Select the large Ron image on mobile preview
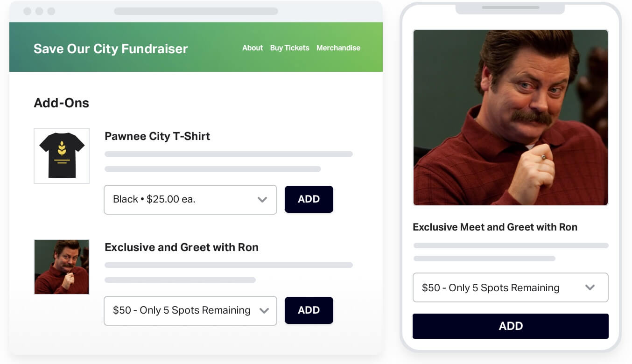This screenshot has width=632, height=364. click(x=510, y=117)
